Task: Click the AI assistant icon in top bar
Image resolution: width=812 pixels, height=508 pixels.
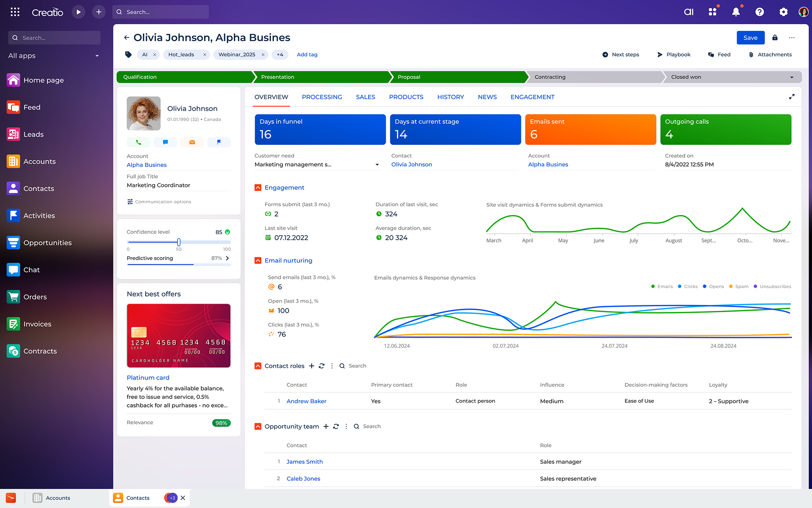Action: click(688, 12)
